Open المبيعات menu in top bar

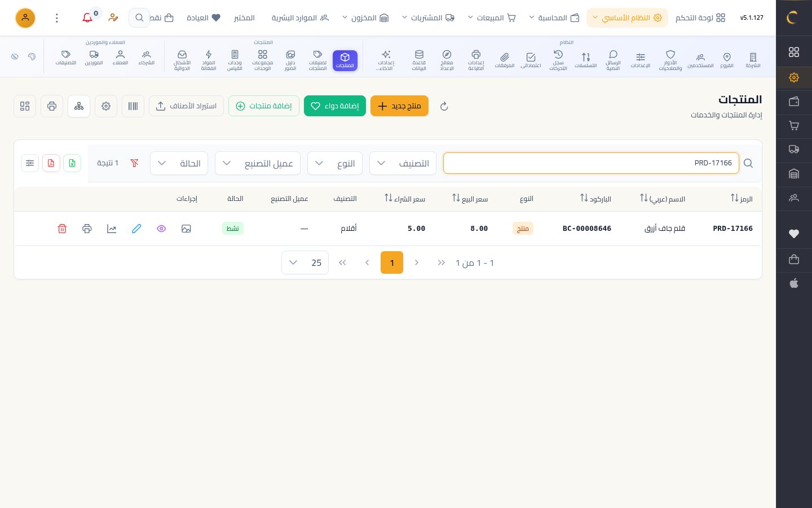(492, 18)
